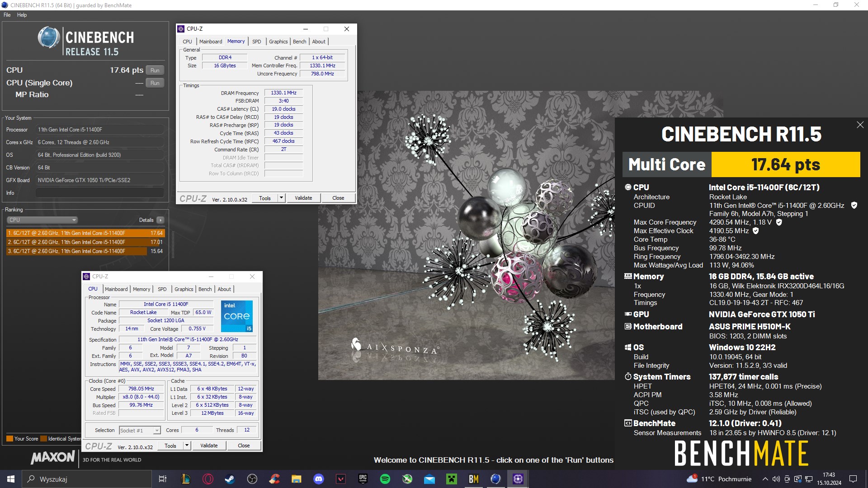This screenshot has width=868, height=488.
Task: Open SPD tab in lower CPU-Z window
Action: (162, 289)
